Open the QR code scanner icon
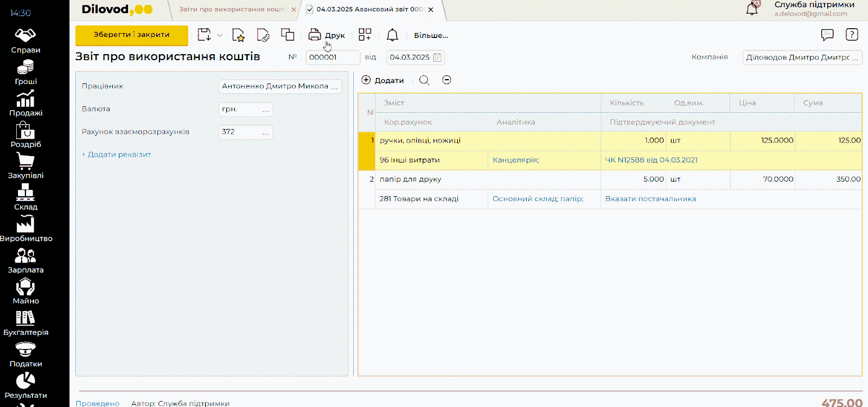 click(x=365, y=35)
